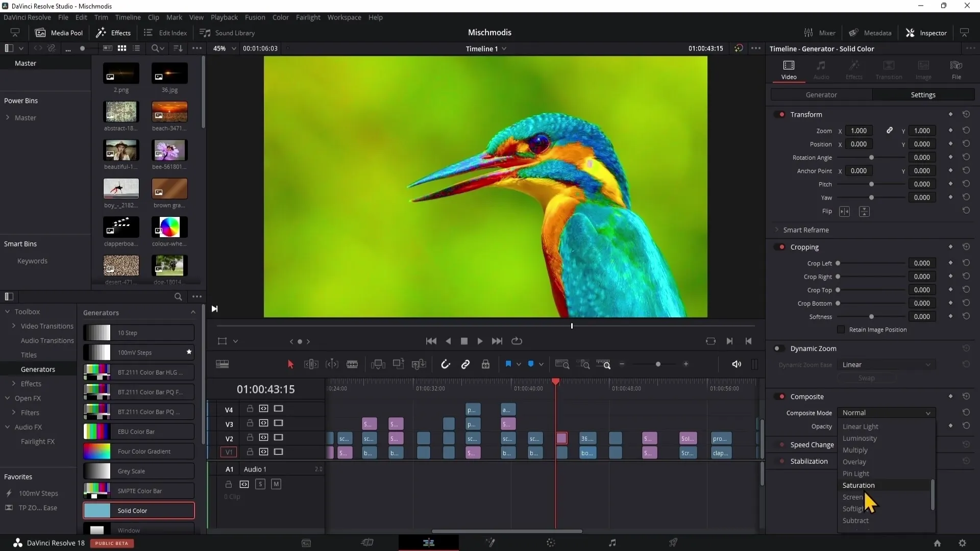Viewport: 980px width, 551px height.
Task: Click the Fusion page icon in toolbar
Action: click(490, 543)
